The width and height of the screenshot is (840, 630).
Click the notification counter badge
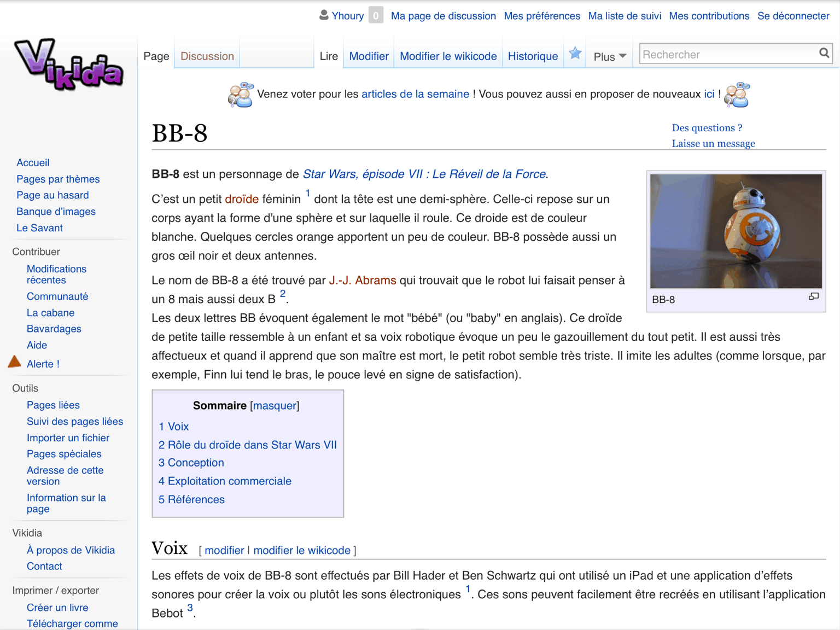(376, 15)
